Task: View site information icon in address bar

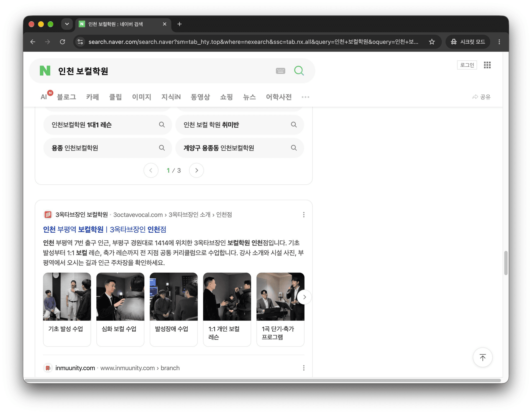Action: [x=80, y=42]
